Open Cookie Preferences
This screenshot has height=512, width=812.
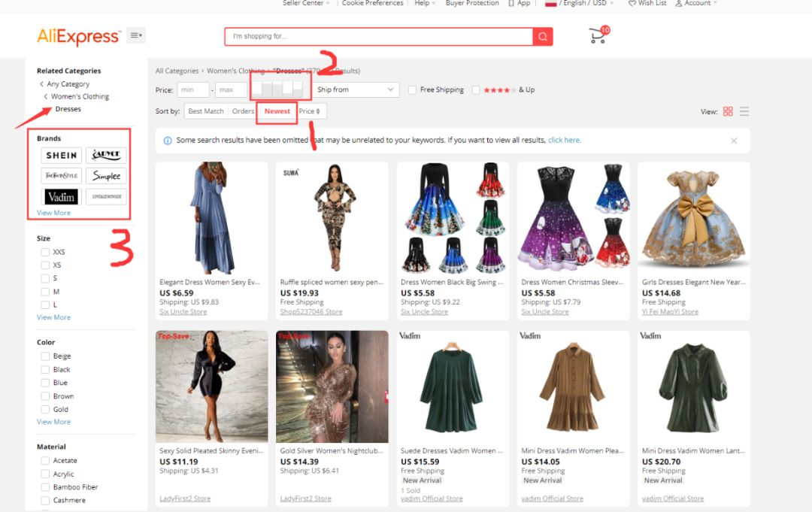372,3
